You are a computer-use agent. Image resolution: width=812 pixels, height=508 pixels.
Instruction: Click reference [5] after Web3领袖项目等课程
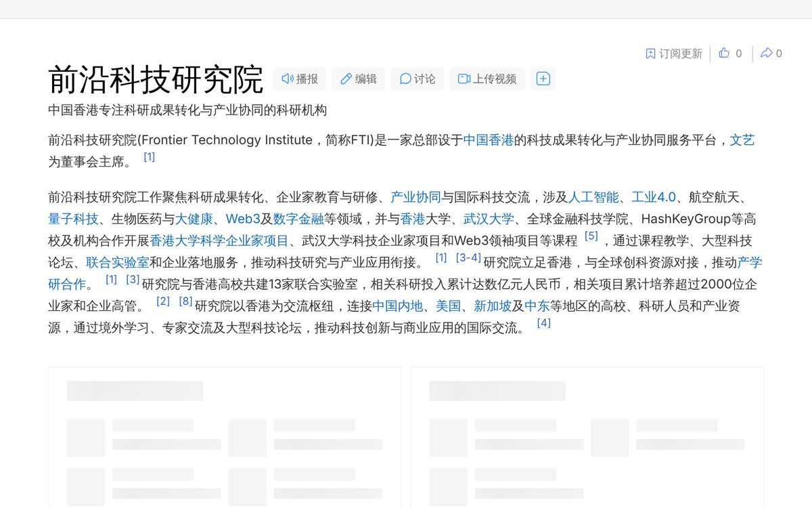click(591, 236)
